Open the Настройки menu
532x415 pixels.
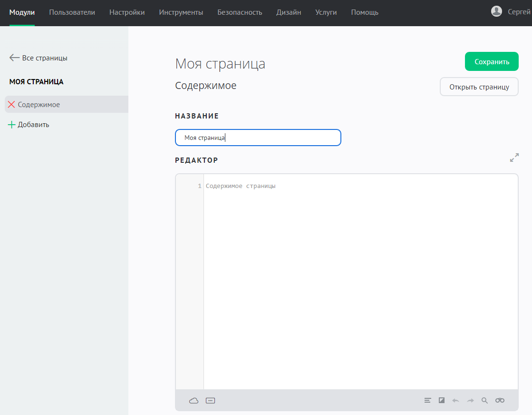pos(127,12)
